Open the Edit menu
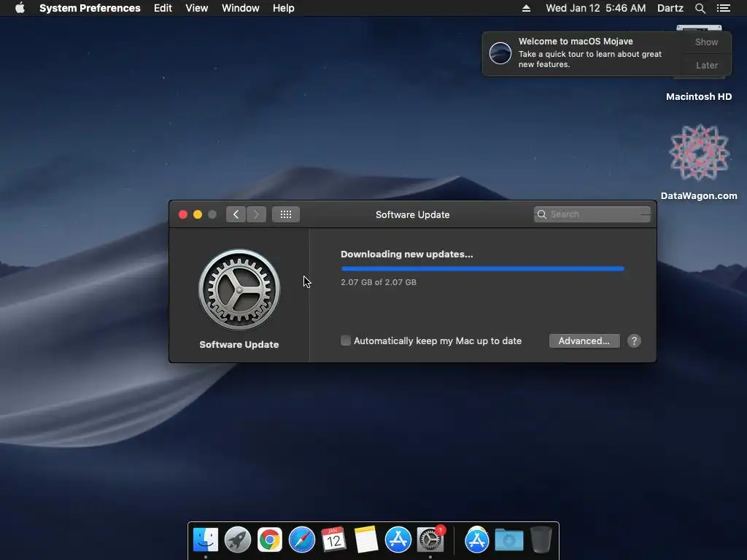 163,8
